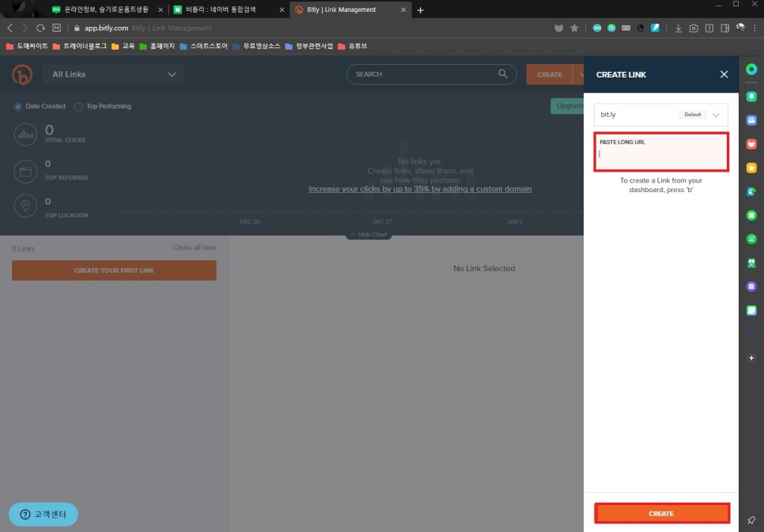Click the pin icon at sidebar bottom
The image size is (764, 532).
[752, 520]
